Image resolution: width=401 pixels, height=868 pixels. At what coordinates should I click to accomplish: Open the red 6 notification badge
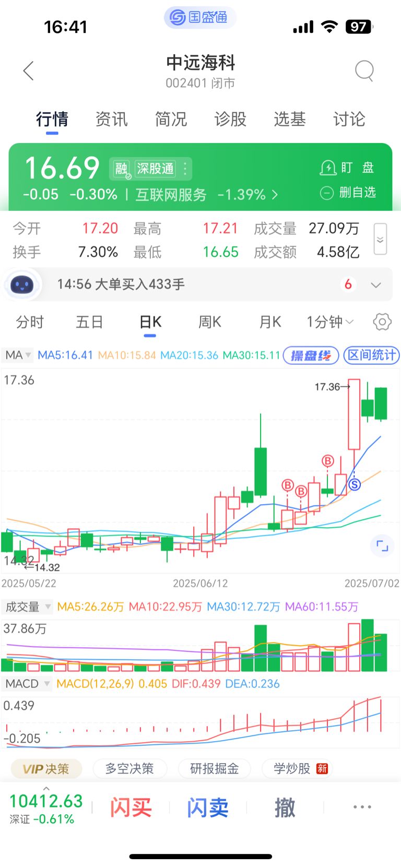point(348,284)
